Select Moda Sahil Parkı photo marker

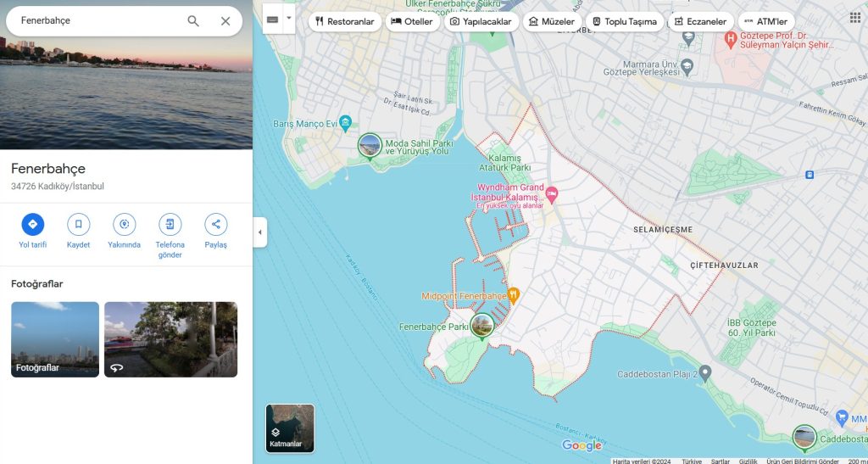(x=370, y=147)
